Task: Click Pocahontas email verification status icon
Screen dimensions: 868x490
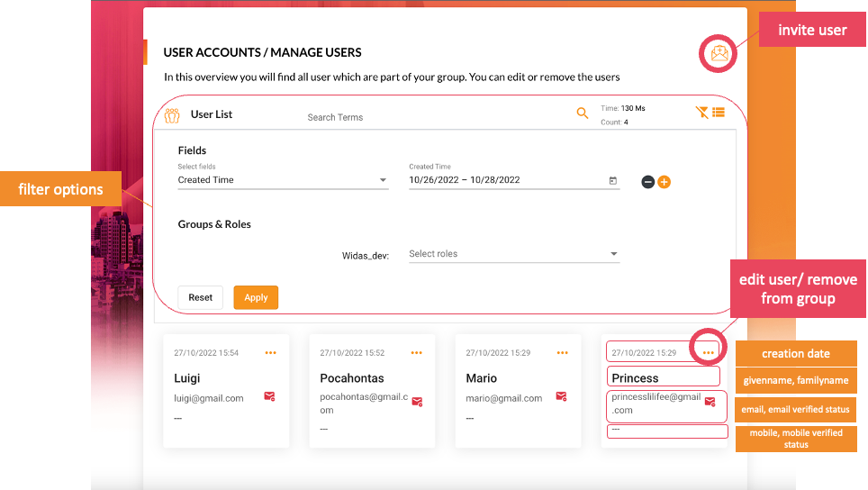Action: click(418, 402)
